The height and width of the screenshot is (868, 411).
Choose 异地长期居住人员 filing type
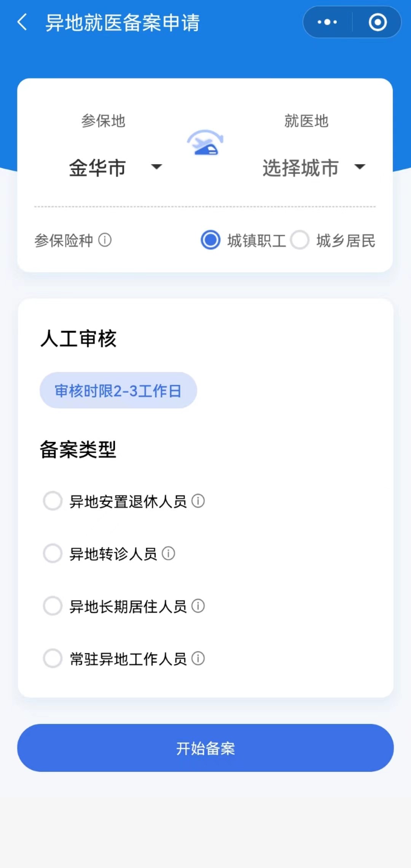tap(53, 606)
